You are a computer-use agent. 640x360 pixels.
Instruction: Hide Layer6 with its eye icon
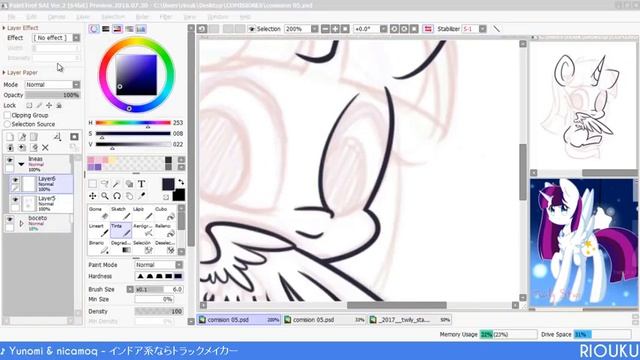coord(15,180)
